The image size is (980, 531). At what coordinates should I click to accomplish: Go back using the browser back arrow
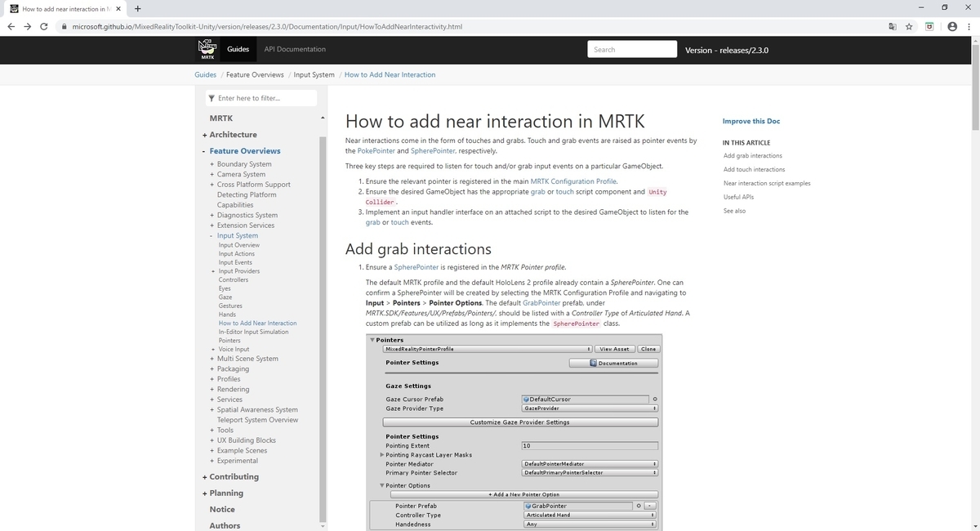11,26
